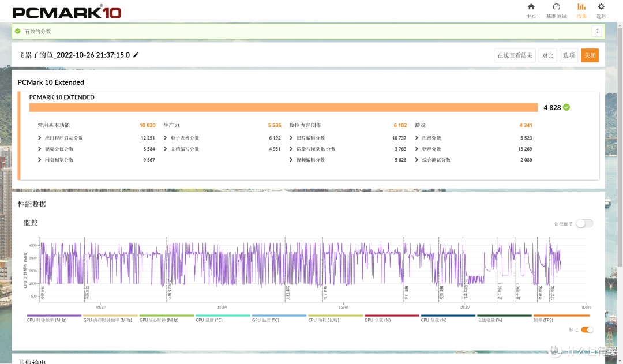Select CPU 负载 legend item
The width and height of the screenshot is (623, 364).
(448, 318)
